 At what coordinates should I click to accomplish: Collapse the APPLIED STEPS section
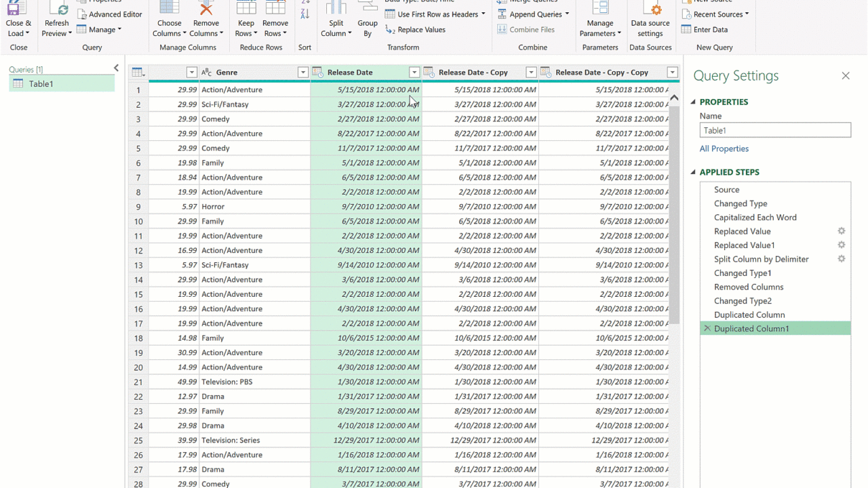click(693, 172)
